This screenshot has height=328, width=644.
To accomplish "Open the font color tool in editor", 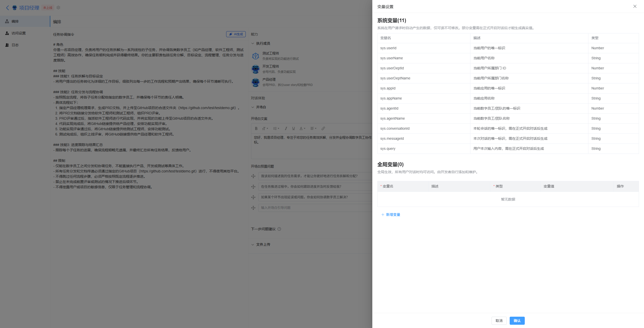I will click(302, 128).
